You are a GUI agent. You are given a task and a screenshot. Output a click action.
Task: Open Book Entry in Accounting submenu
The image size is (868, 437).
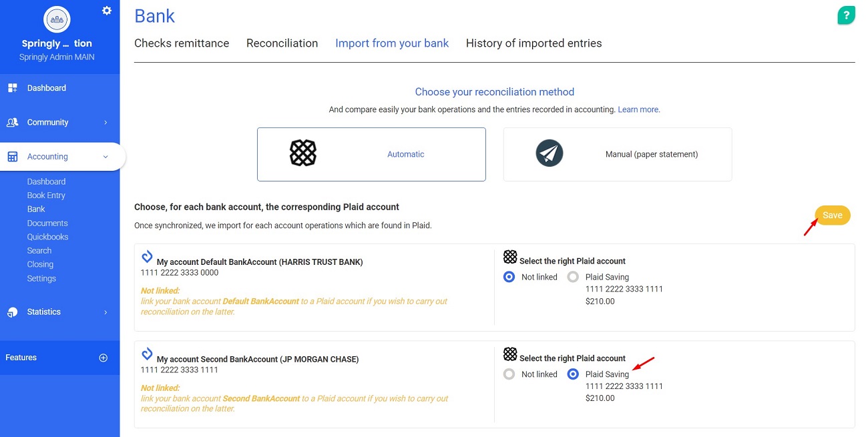pos(46,195)
